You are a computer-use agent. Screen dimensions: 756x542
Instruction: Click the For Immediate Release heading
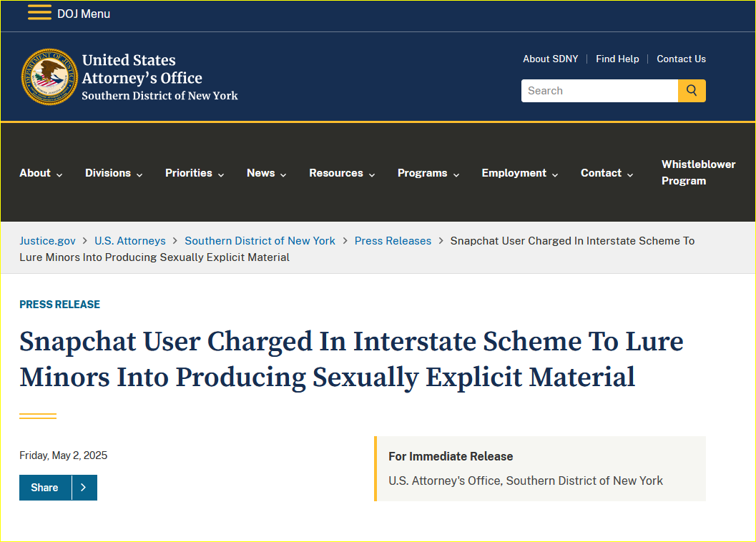(x=451, y=456)
